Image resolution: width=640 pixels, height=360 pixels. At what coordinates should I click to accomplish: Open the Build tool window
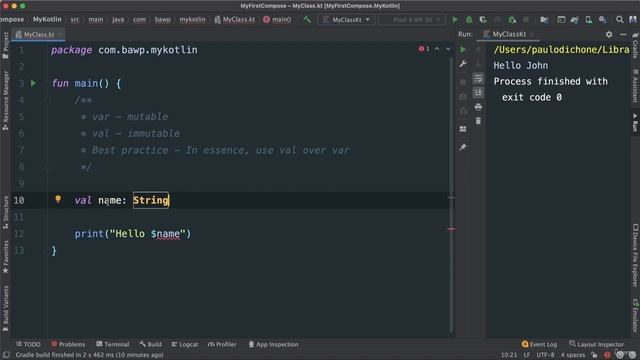pos(151,344)
